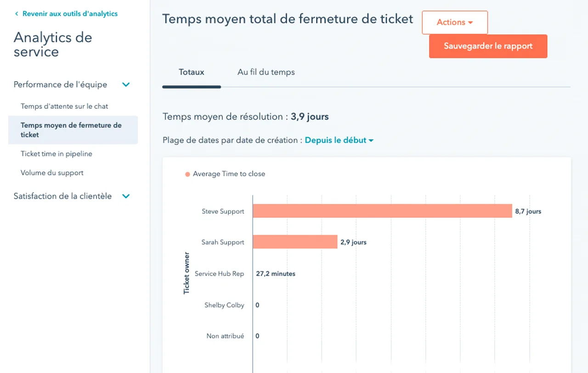Image resolution: width=588 pixels, height=373 pixels.
Task: Expand the Satisfaction de la clientèle chevron
Action: tap(126, 196)
